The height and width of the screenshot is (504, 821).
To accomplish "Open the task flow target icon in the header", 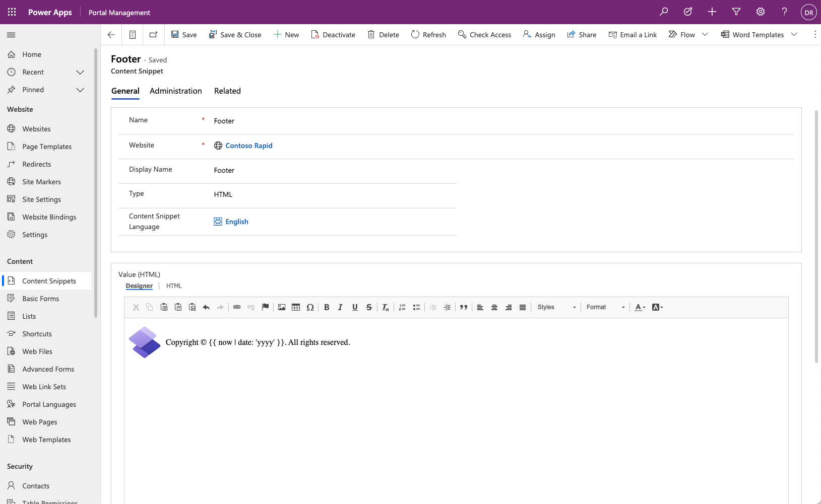I will tap(688, 12).
